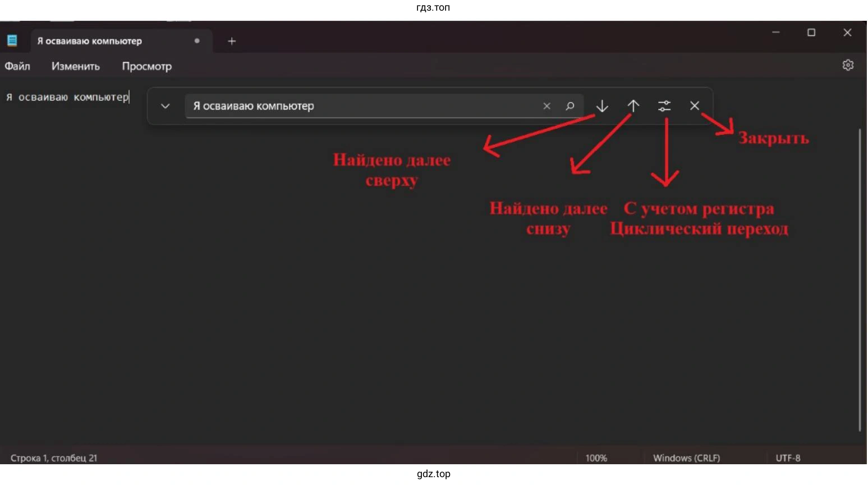The height and width of the screenshot is (485, 868).
Task: Click the Windows (CRLF) line-ending indicator
Action: point(686,457)
